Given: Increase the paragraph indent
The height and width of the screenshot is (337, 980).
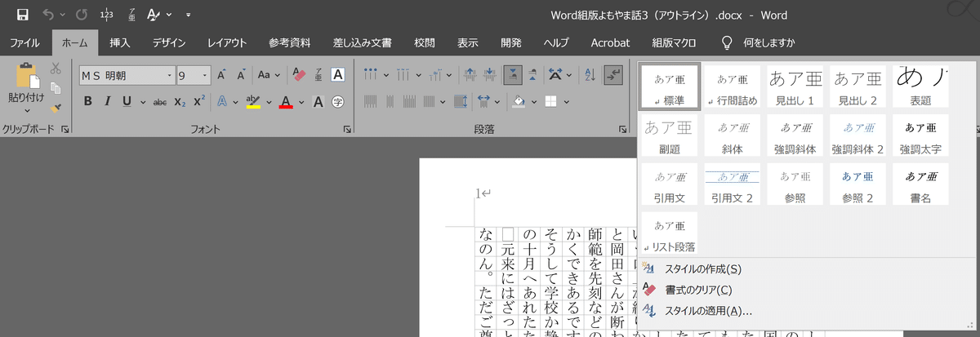Looking at the screenshot, I should point(492,75).
